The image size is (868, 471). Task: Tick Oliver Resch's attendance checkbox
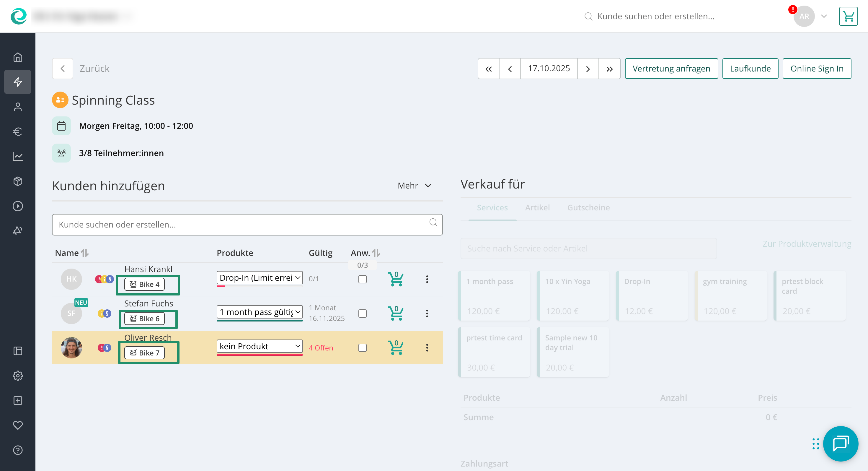362,347
